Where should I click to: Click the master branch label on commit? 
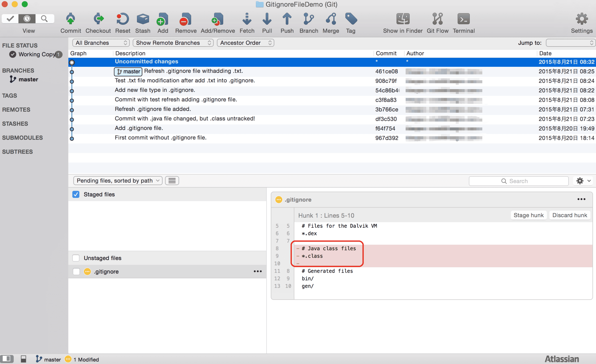(128, 71)
